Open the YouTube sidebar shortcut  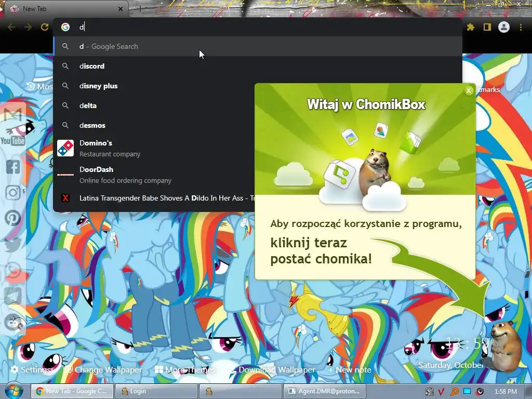tap(13, 140)
